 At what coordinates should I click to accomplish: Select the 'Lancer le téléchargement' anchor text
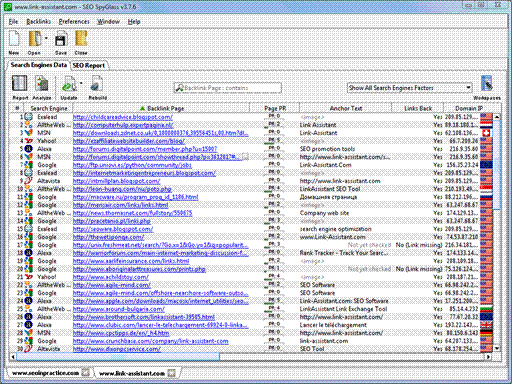click(333, 325)
